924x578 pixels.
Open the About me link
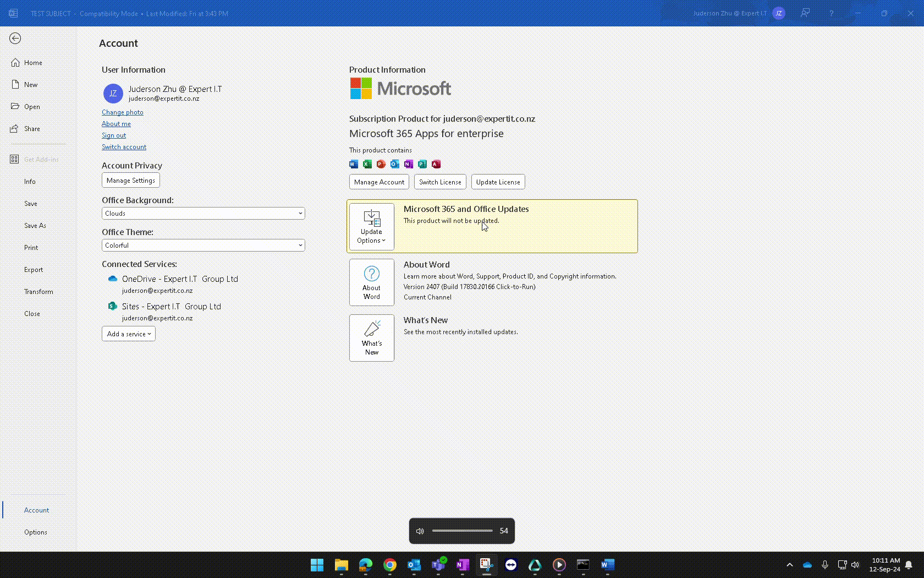click(116, 124)
